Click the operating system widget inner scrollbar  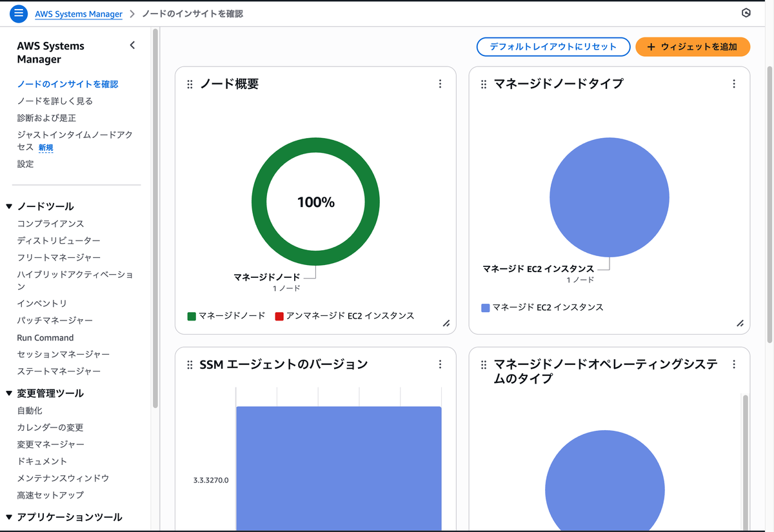coord(746,462)
